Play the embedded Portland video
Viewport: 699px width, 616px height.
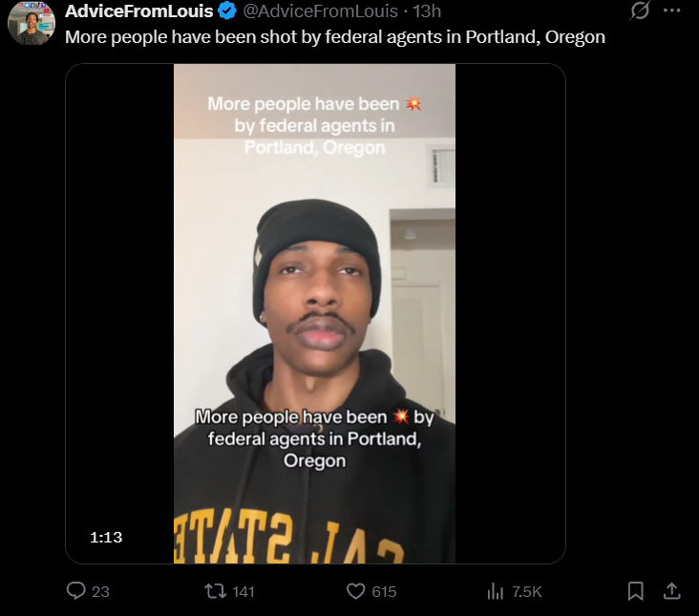[315, 314]
